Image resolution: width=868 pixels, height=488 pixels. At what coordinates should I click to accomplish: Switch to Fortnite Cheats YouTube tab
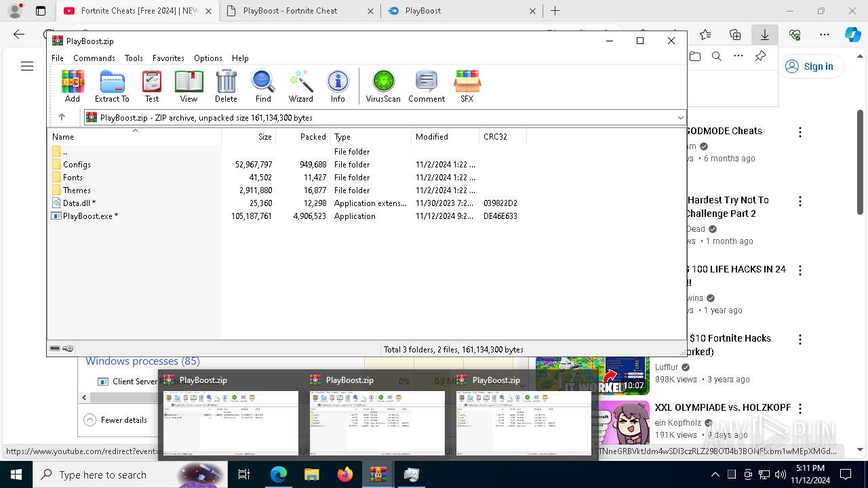point(138,11)
